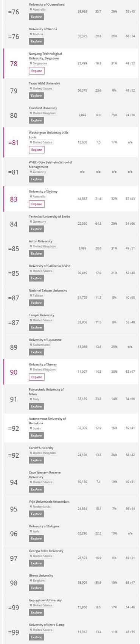Click the Singapore location pin icon
The width and height of the screenshot is (140, 644).
31,64
